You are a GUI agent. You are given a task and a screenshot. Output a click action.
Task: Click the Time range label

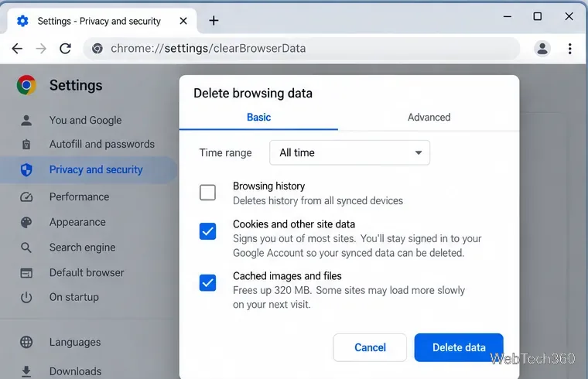pyautogui.click(x=225, y=152)
